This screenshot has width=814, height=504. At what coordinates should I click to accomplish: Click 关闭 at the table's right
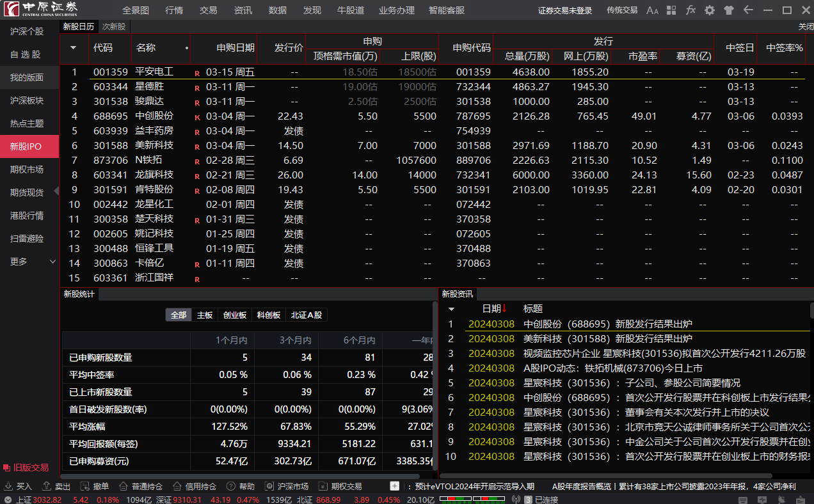[x=806, y=27]
